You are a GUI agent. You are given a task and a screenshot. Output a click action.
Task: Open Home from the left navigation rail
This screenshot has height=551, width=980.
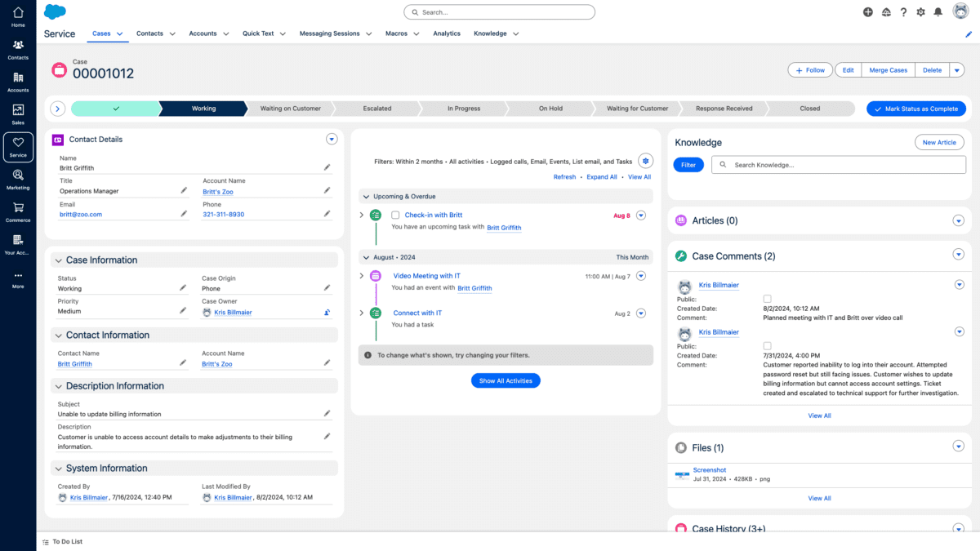point(17,16)
